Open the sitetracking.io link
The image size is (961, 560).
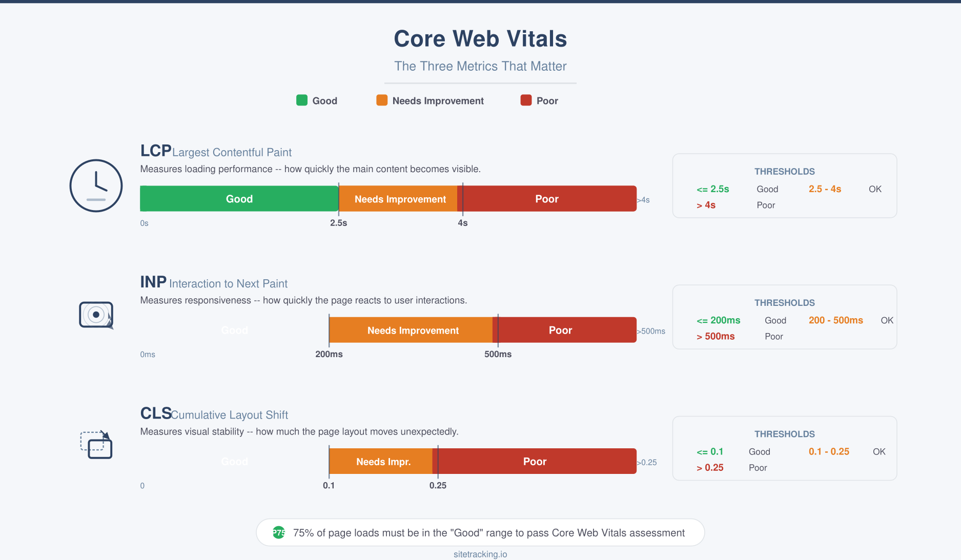pos(480,554)
